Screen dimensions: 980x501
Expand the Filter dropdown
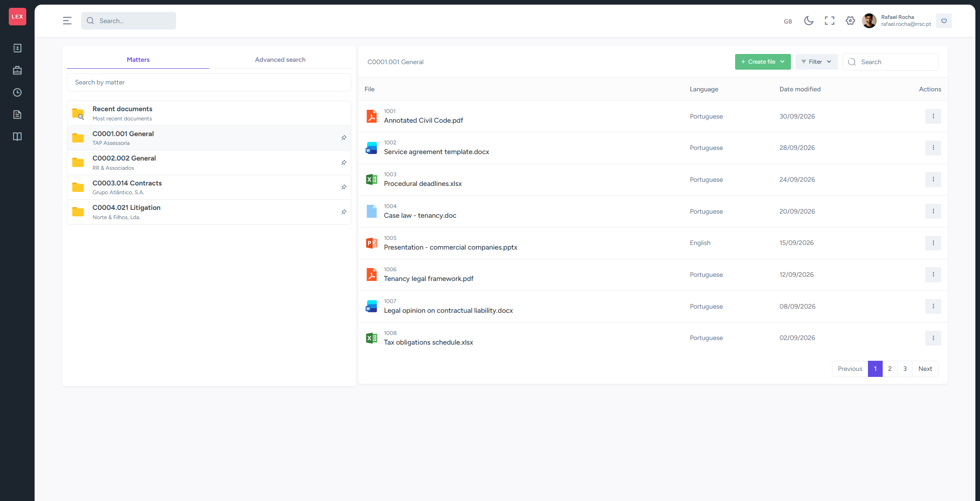(x=816, y=62)
